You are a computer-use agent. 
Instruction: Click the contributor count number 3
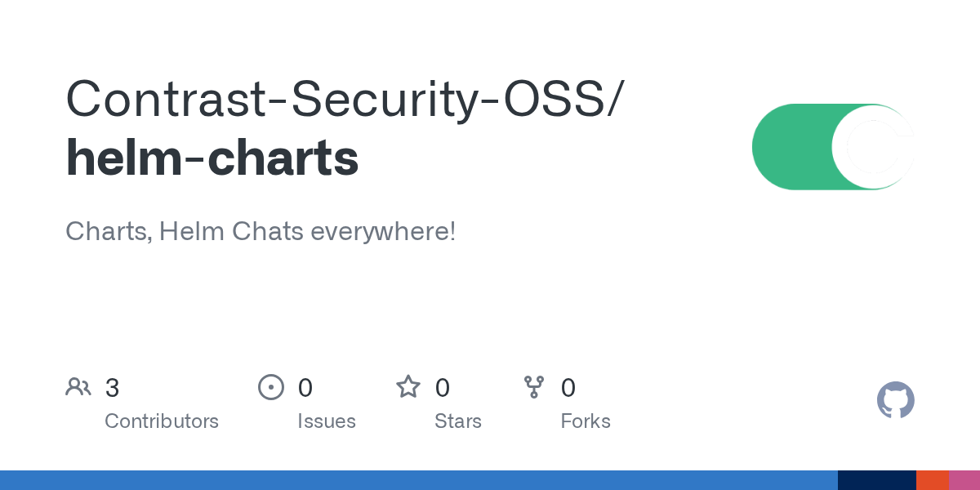click(x=113, y=388)
